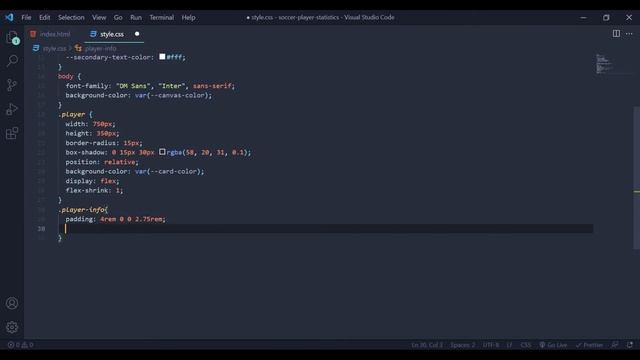
Task: Start Go Live server
Action: tap(553, 345)
